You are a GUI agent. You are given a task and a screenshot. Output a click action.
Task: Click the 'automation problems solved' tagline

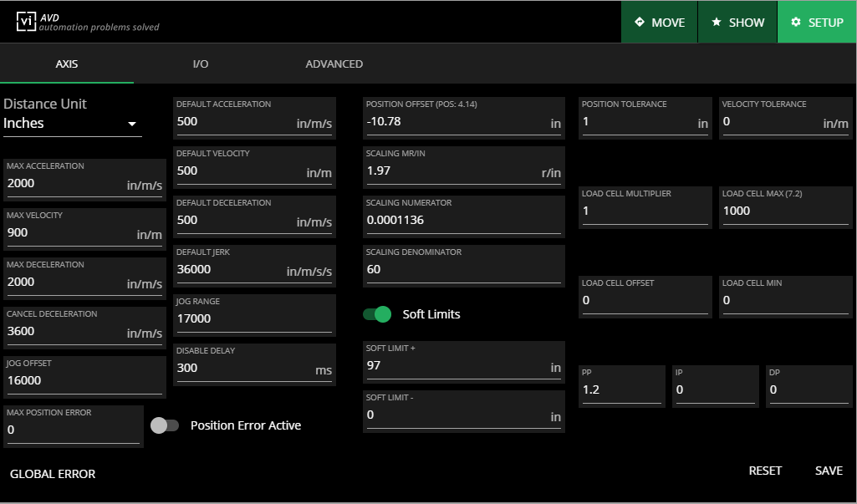99,28
